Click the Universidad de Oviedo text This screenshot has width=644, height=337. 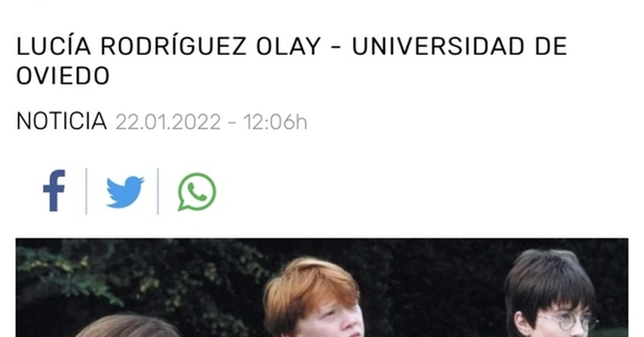(x=292, y=61)
